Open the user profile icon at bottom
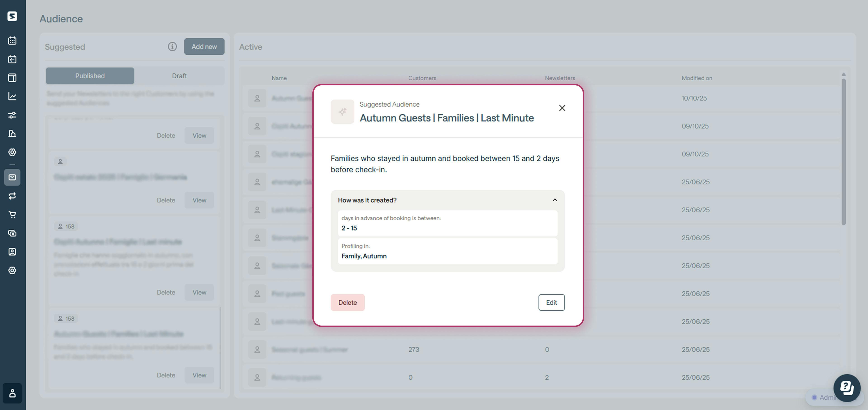The image size is (868, 410). point(12,393)
